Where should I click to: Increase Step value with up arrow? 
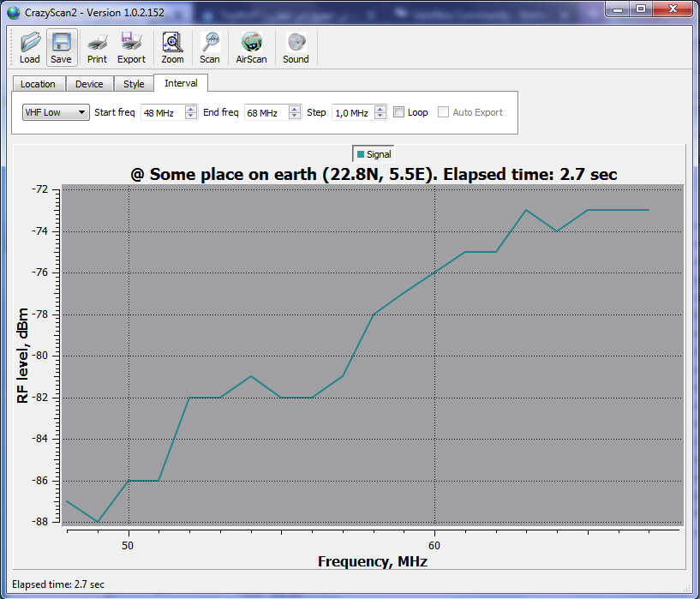click(x=380, y=109)
